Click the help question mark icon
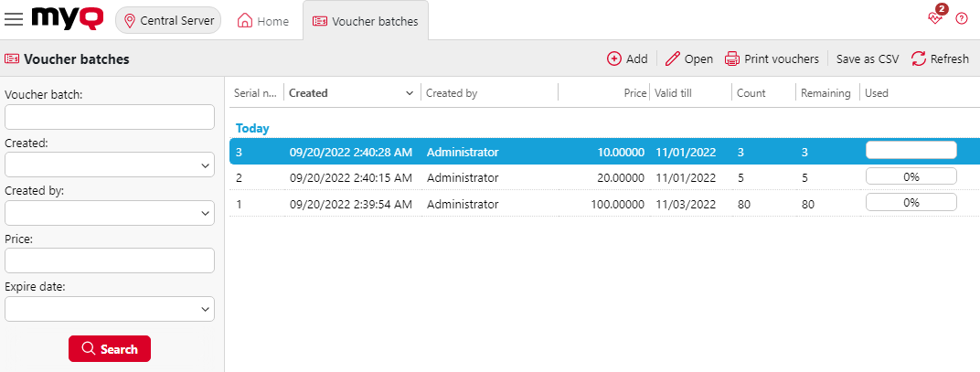 tap(962, 19)
